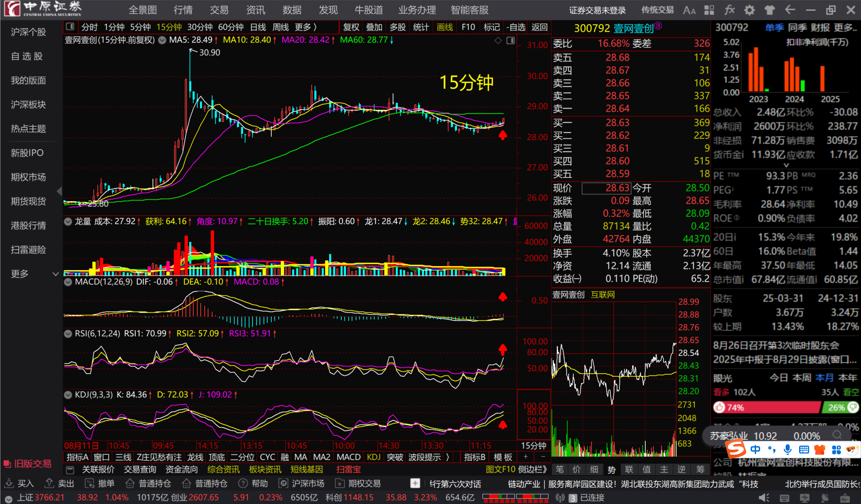Expand 图文F10 侧边栏 panel
The width and height of the screenshot is (861, 504).
516,470
